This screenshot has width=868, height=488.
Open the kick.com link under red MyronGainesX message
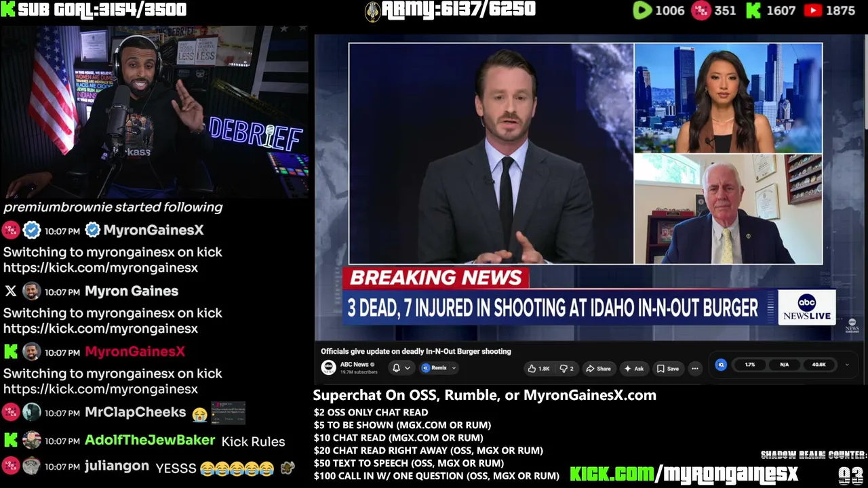pyautogui.click(x=100, y=389)
